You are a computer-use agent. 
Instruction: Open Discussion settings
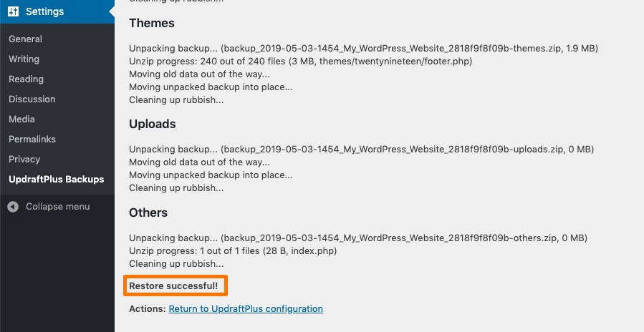[32, 99]
